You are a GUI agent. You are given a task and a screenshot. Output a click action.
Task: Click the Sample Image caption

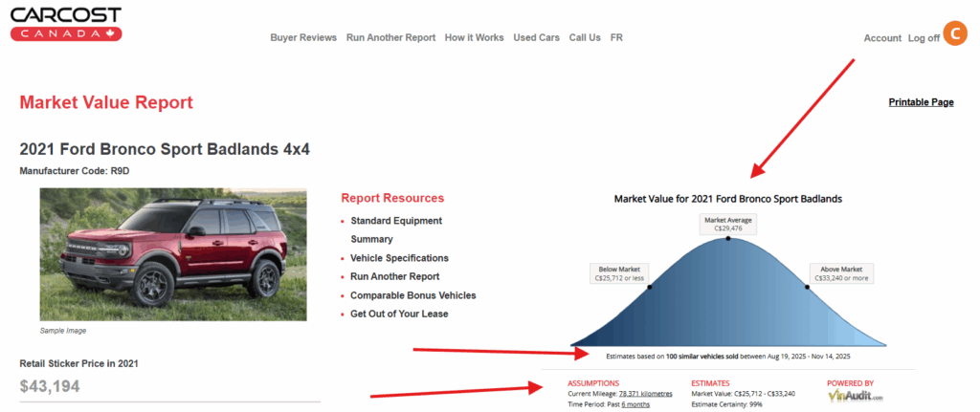[x=63, y=331]
